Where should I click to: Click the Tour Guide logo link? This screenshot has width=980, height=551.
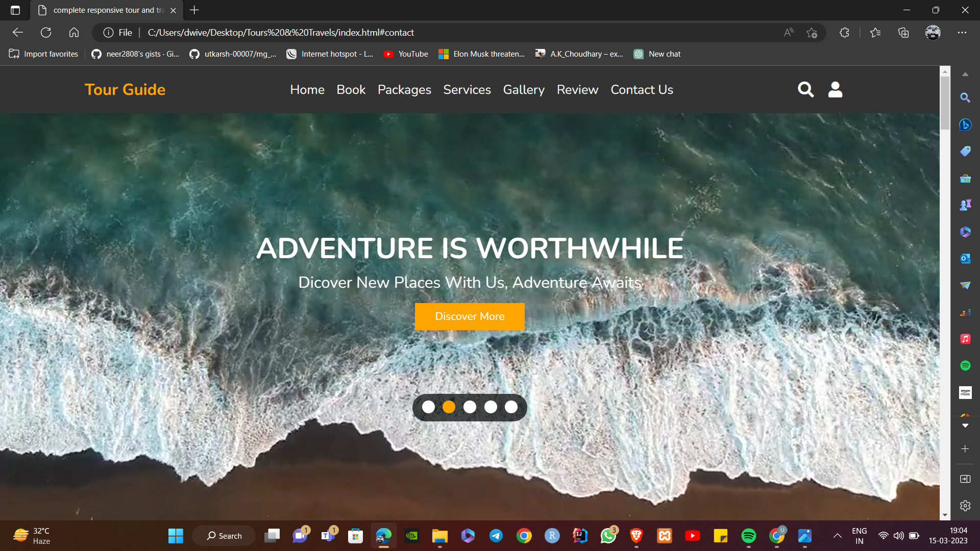point(125,90)
